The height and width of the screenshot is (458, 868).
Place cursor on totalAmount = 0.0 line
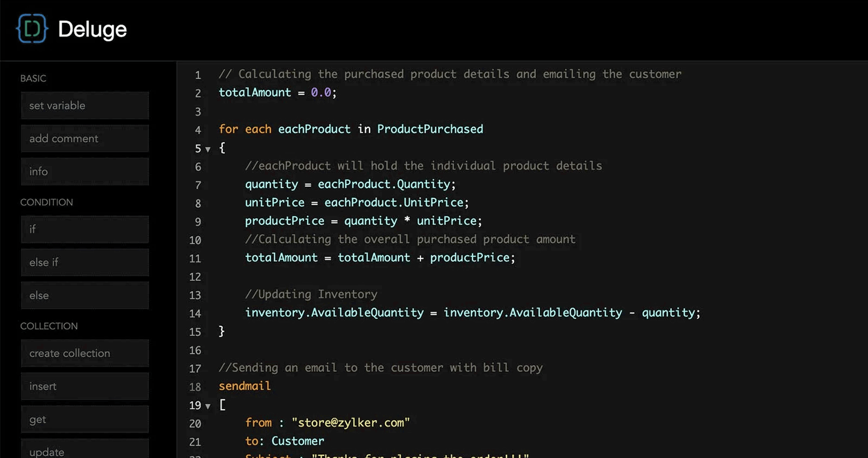coord(277,92)
